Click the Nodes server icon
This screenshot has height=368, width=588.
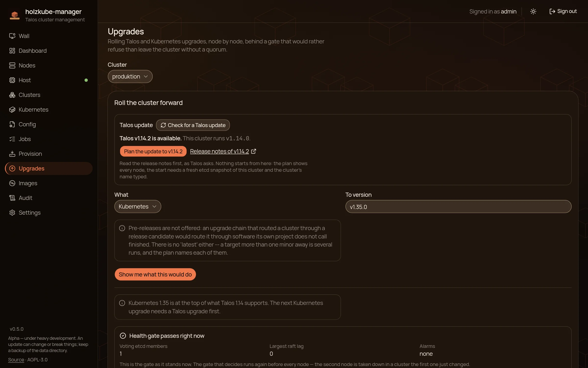coord(12,66)
